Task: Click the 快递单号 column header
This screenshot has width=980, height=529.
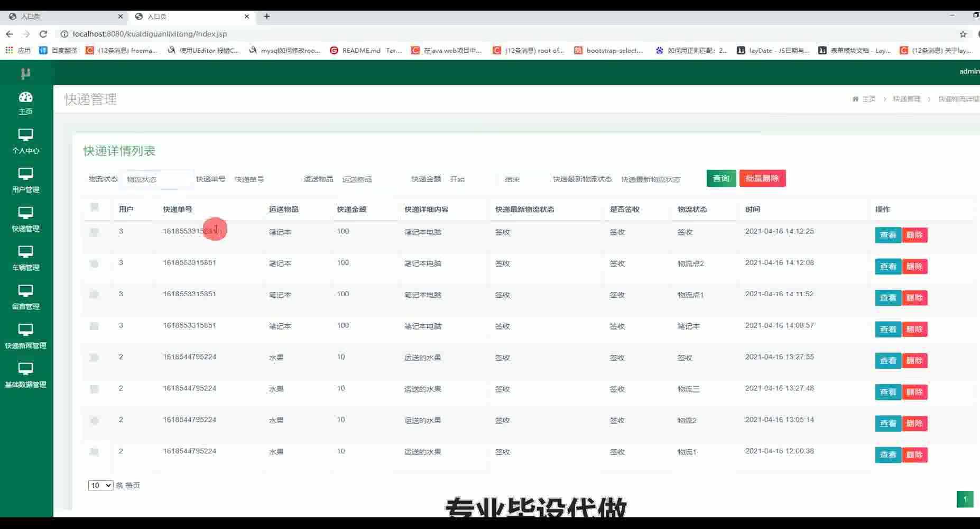Action: pos(178,209)
